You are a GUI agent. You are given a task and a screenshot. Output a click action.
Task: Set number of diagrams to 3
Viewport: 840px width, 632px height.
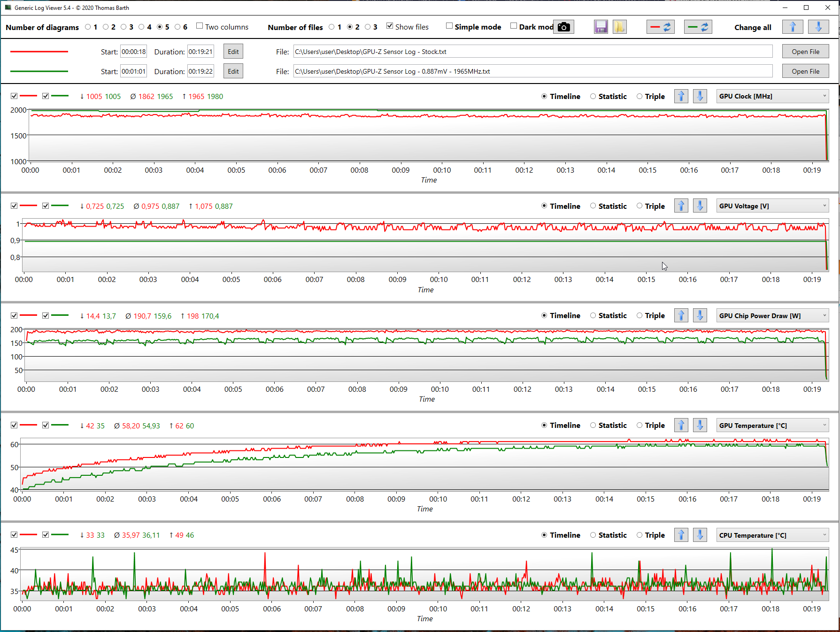click(x=123, y=27)
